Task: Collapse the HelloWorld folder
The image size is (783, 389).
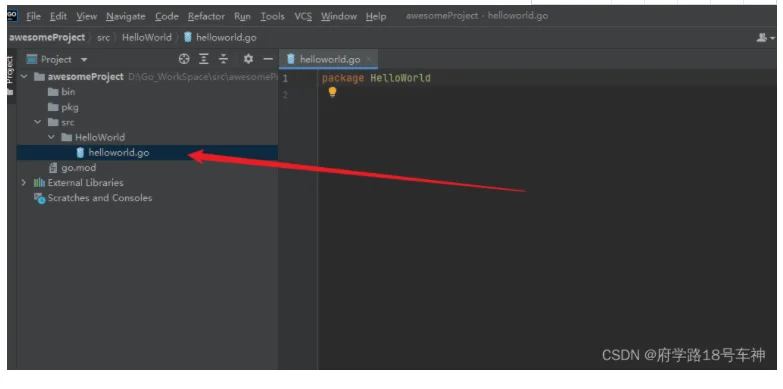Action: click(x=51, y=137)
